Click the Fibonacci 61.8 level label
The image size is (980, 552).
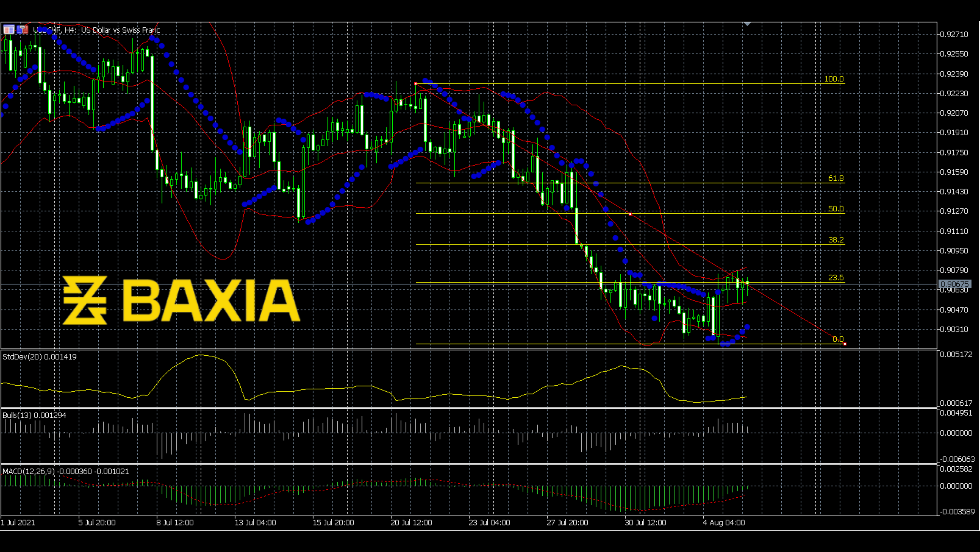pos(835,178)
